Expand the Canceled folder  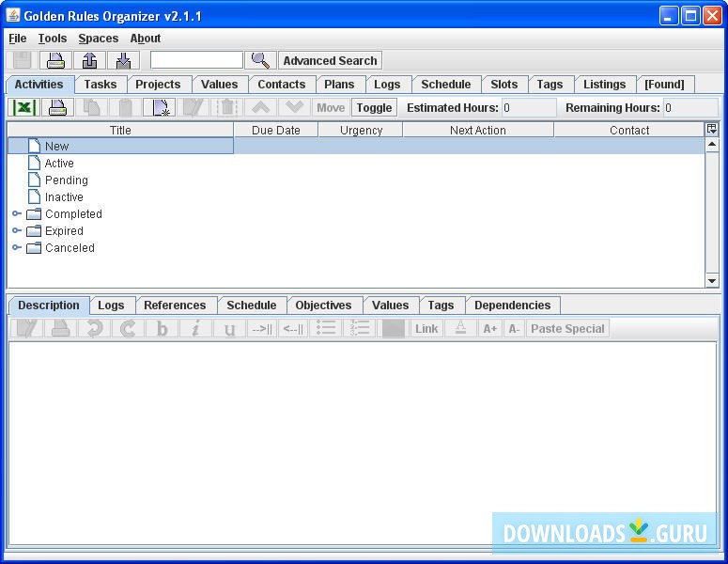pos(17,247)
